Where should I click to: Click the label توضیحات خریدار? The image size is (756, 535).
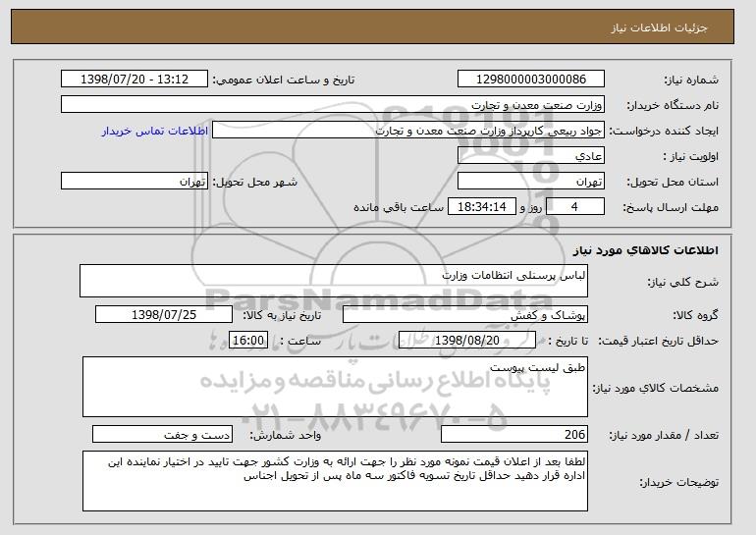(x=678, y=482)
